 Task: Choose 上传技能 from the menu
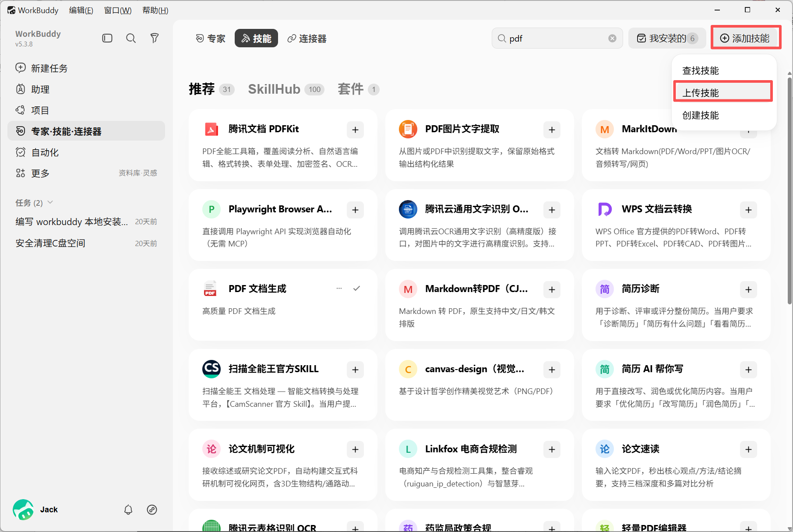[x=723, y=92]
